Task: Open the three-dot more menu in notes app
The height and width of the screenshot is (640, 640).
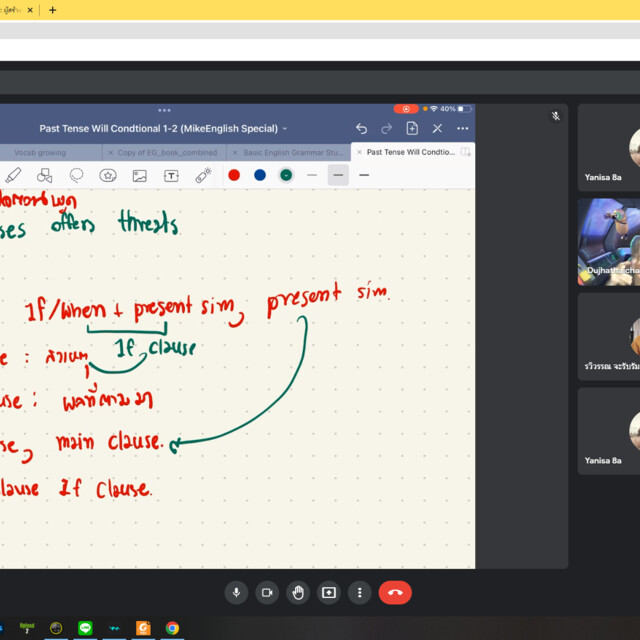Action: tap(462, 129)
